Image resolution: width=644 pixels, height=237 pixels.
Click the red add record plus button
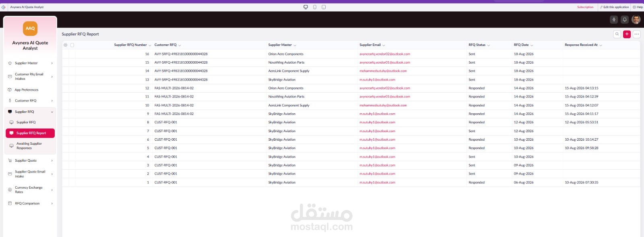[627, 34]
